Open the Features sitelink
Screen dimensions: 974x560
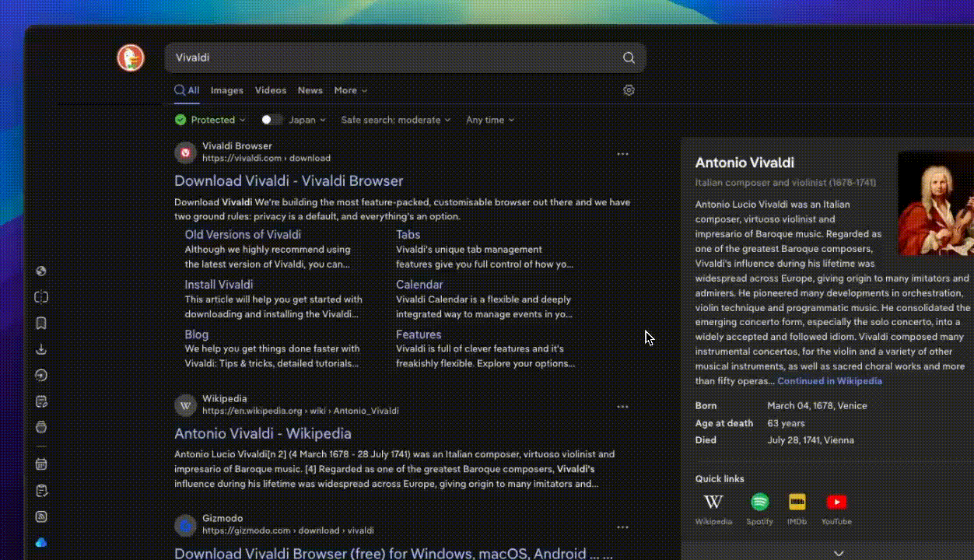[419, 334]
